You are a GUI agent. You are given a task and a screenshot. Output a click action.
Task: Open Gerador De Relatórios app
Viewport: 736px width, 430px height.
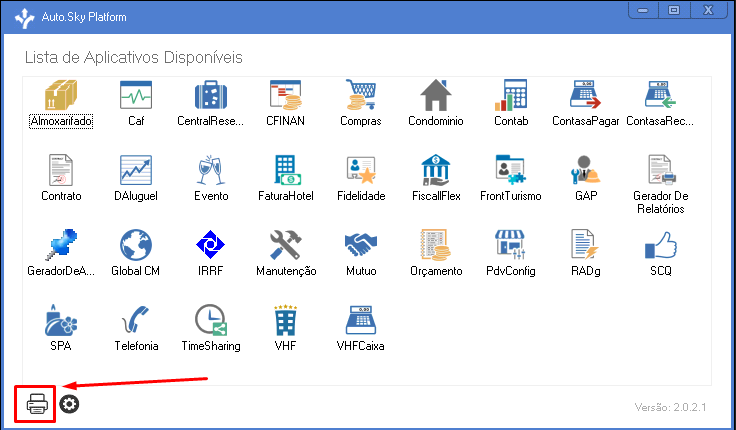point(660,170)
